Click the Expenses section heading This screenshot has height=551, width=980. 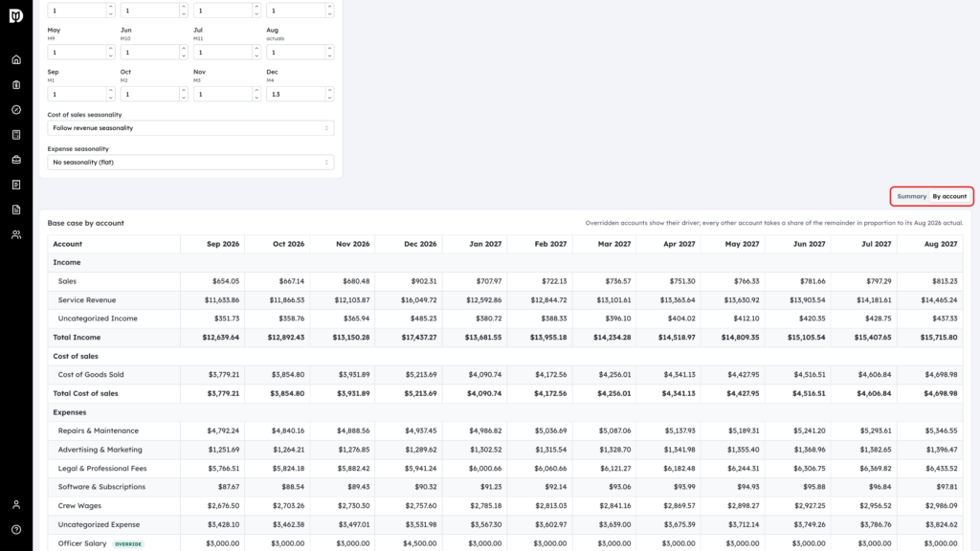pyautogui.click(x=69, y=412)
